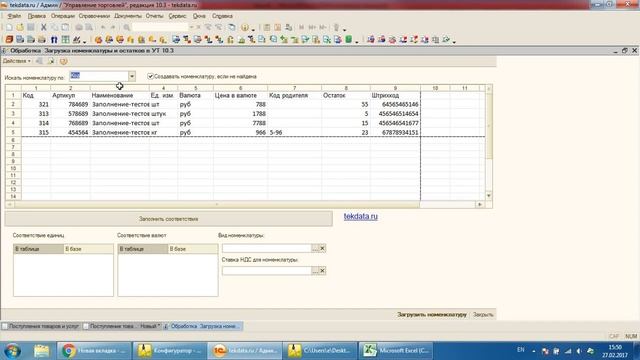This screenshot has height=360, width=640.
Task: Click row number 14 header in spreadsheet
Action: 13,196
